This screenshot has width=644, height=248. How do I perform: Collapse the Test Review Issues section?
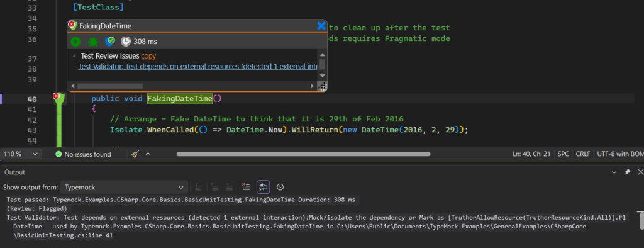pyautogui.click(x=74, y=56)
